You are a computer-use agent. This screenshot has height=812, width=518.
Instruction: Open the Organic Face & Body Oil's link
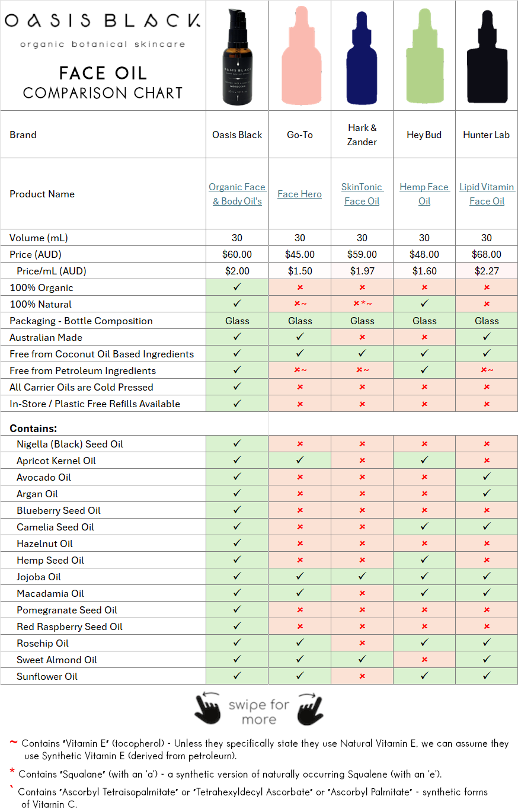click(x=237, y=194)
